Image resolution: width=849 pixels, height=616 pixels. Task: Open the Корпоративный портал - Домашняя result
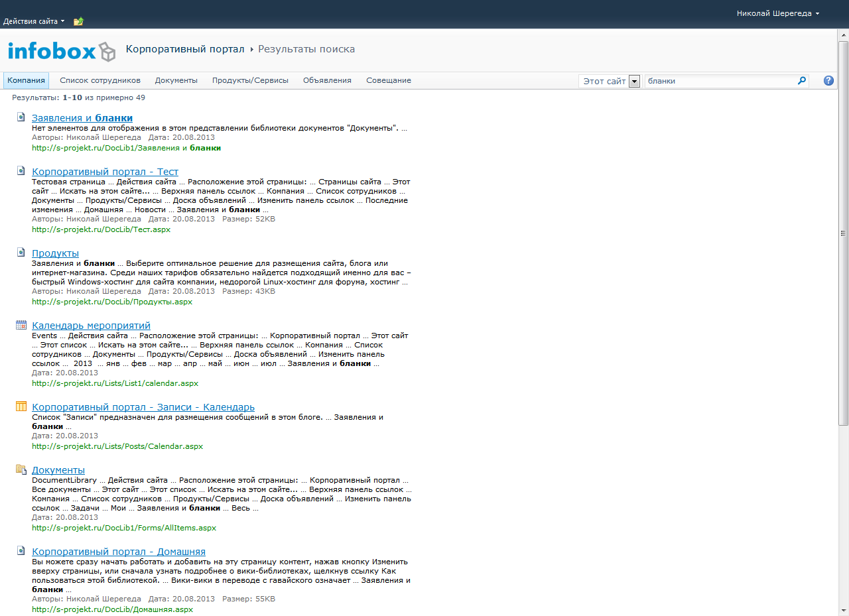119,552
